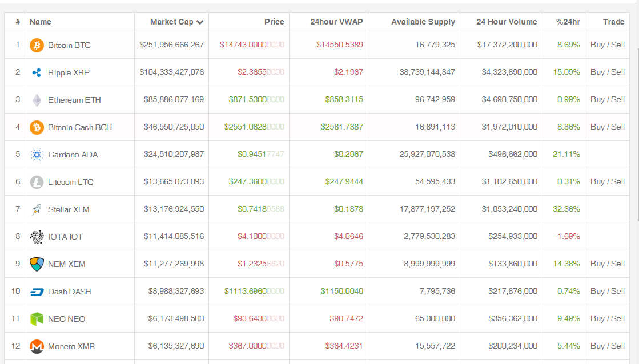
Task: Select Bitcoin Cash supply 16,891,113
Action: (435, 127)
